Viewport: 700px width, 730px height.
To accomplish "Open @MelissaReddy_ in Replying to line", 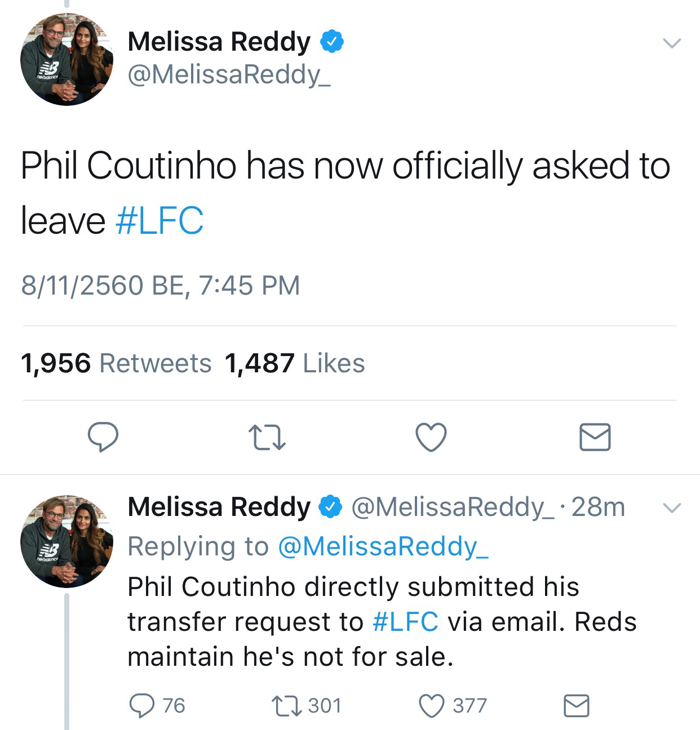I will 383,546.
